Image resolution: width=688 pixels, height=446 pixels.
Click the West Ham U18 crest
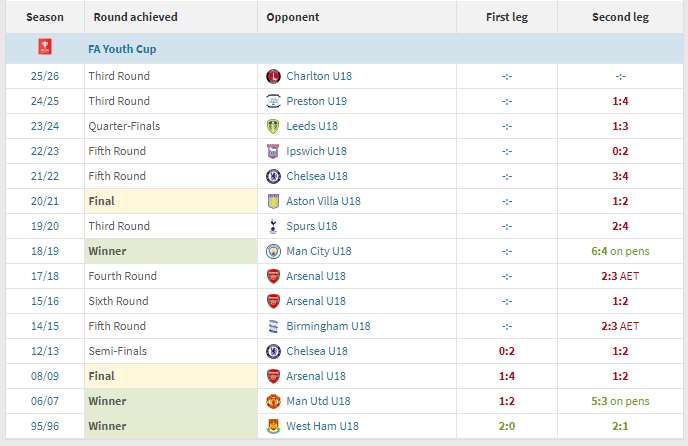click(x=273, y=426)
